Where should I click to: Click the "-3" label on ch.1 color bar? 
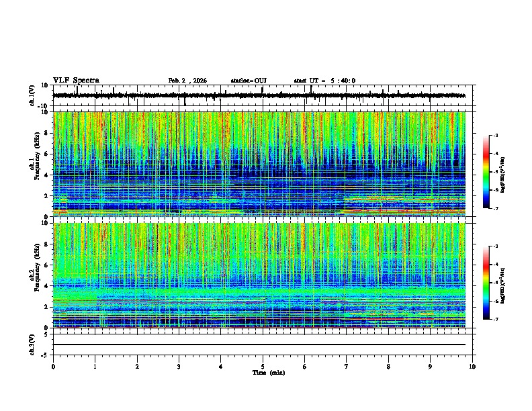pos(494,135)
